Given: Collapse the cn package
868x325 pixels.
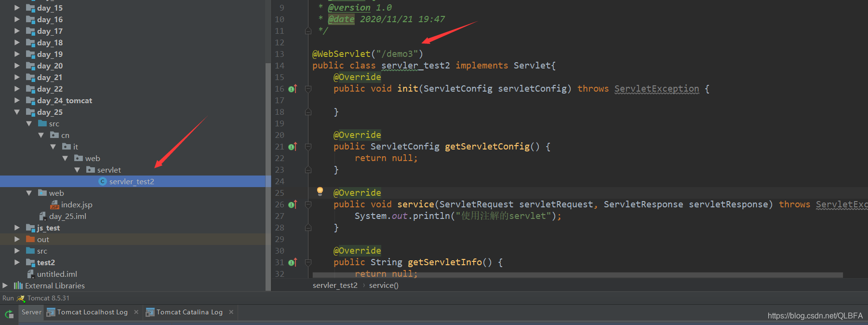Looking at the screenshot, I should click(x=41, y=135).
